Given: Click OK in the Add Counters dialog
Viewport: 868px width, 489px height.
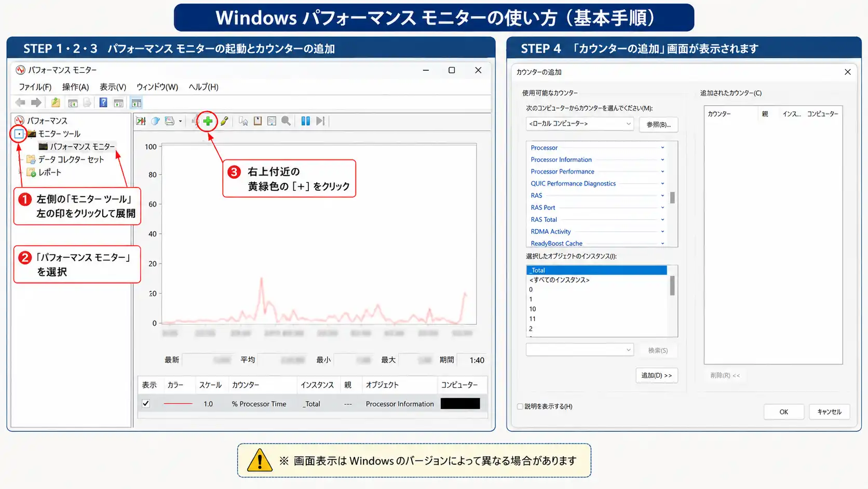Looking at the screenshot, I should pyautogui.click(x=784, y=412).
